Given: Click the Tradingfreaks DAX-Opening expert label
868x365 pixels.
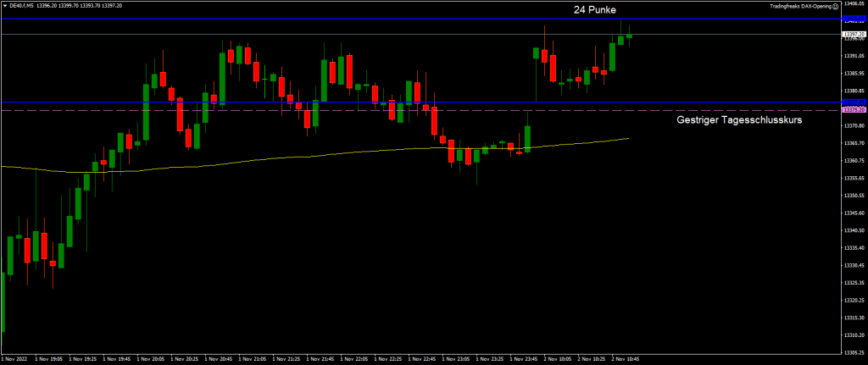Looking at the screenshot, I should tap(798, 5).
